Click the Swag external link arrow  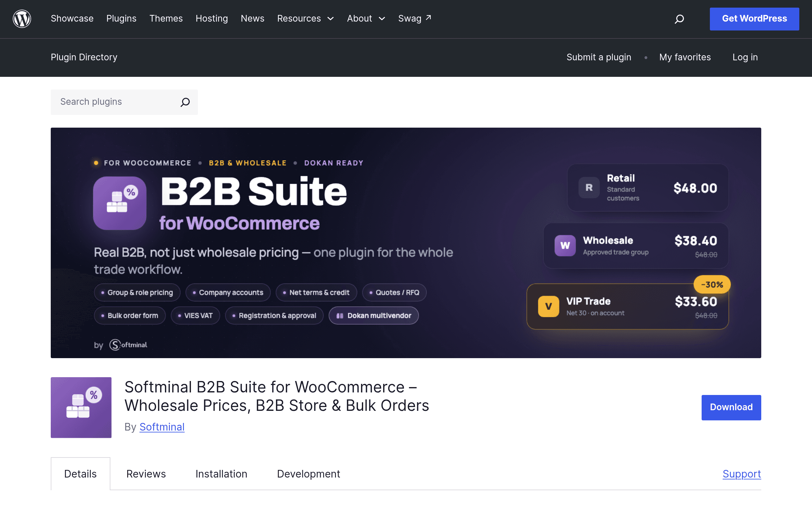coord(429,17)
